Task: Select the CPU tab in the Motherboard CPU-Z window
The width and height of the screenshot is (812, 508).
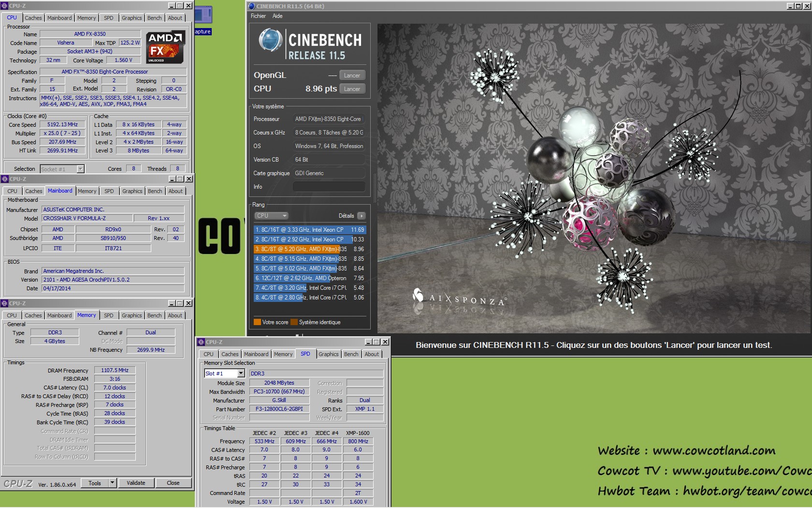Action: [13, 191]
